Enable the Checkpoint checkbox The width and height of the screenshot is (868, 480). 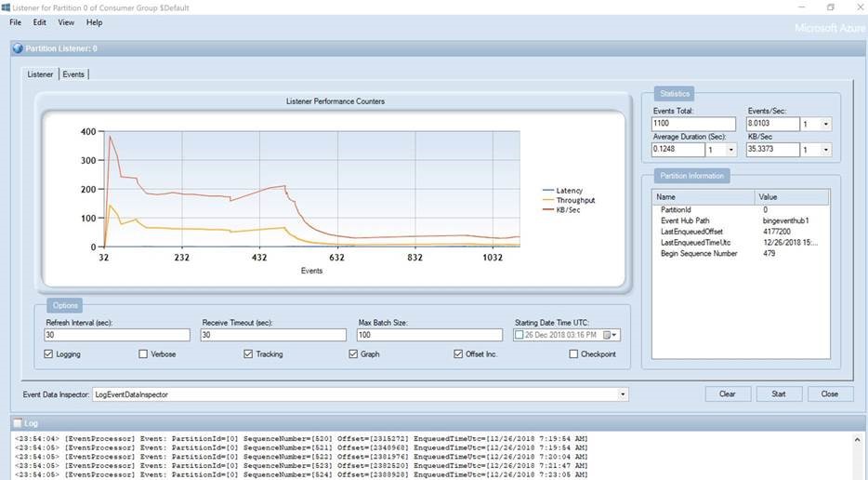coord(573,354)
